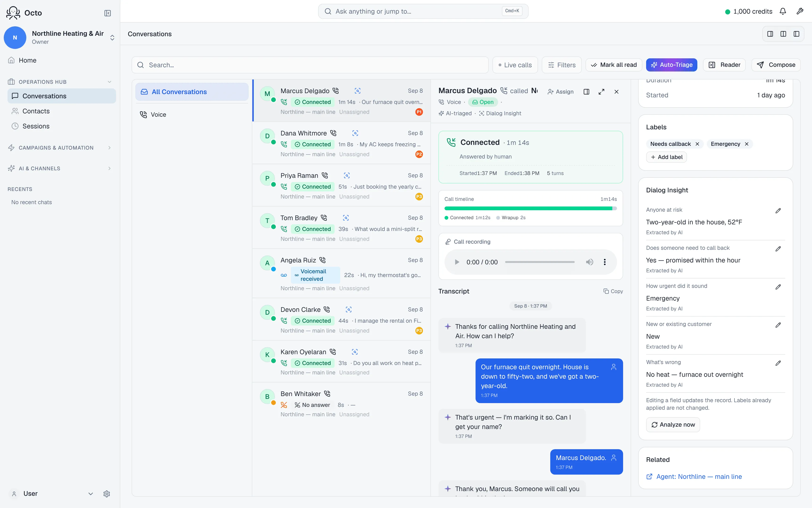
Task: Remove the Emergency label
Action: point(747,144)
